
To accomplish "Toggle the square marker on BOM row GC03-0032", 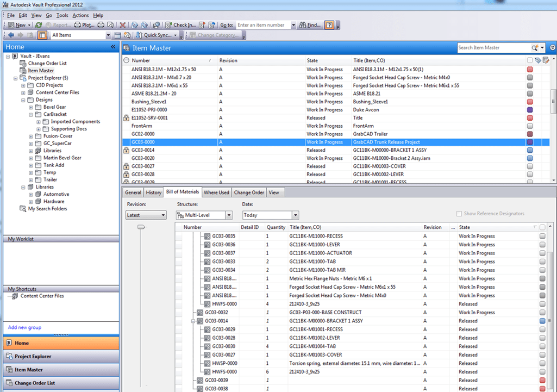I will click(x=542, y=313).
